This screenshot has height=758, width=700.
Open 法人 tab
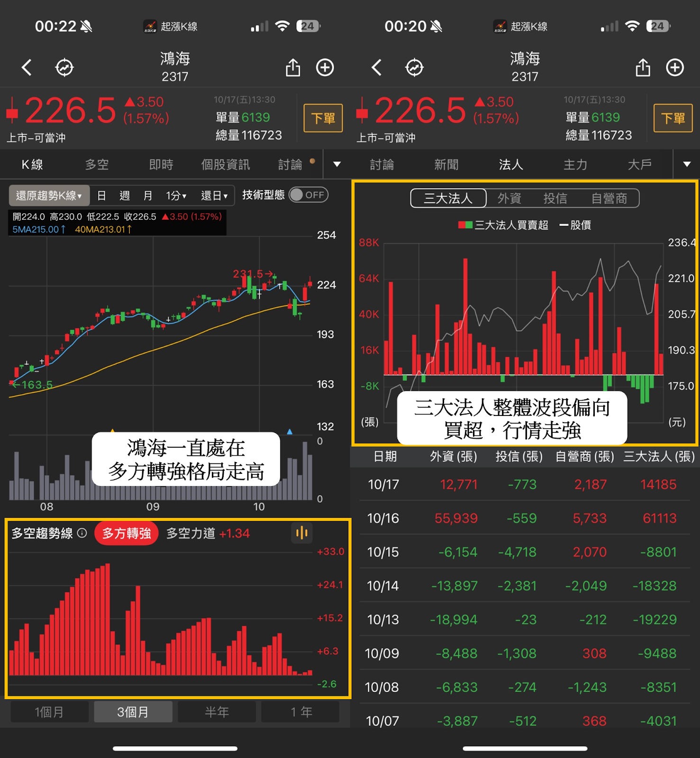pos(511,164)
